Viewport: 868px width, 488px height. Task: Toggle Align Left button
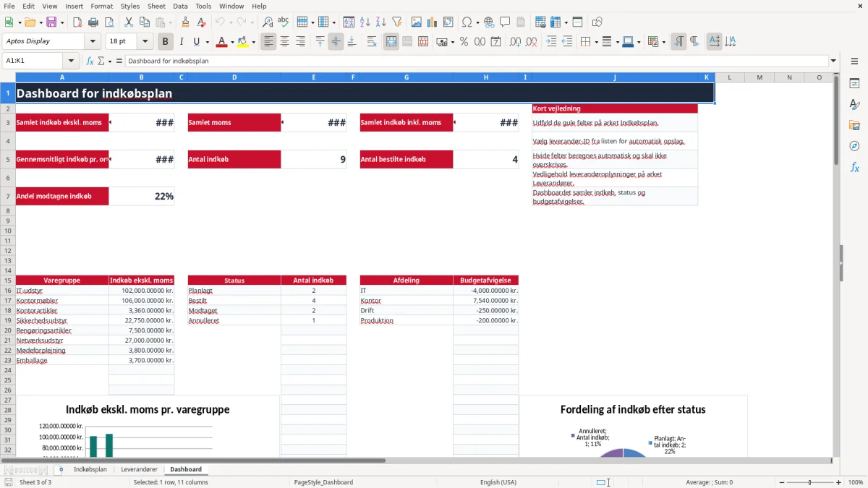click(x=268, y=42)
